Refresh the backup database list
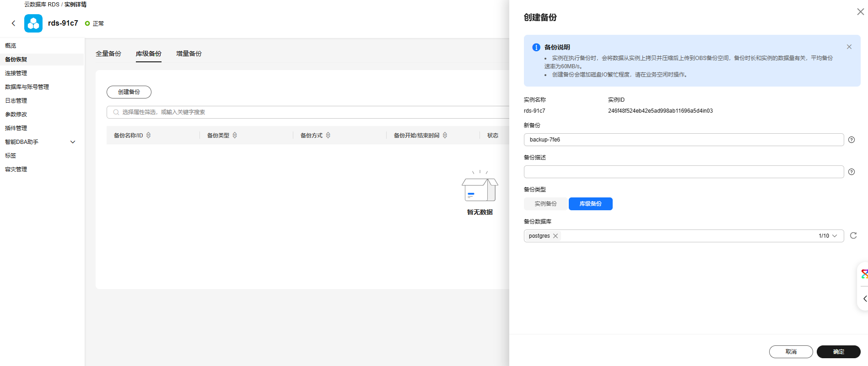The width and height of the screenshot is (868, 366). [x=853, y=235]
